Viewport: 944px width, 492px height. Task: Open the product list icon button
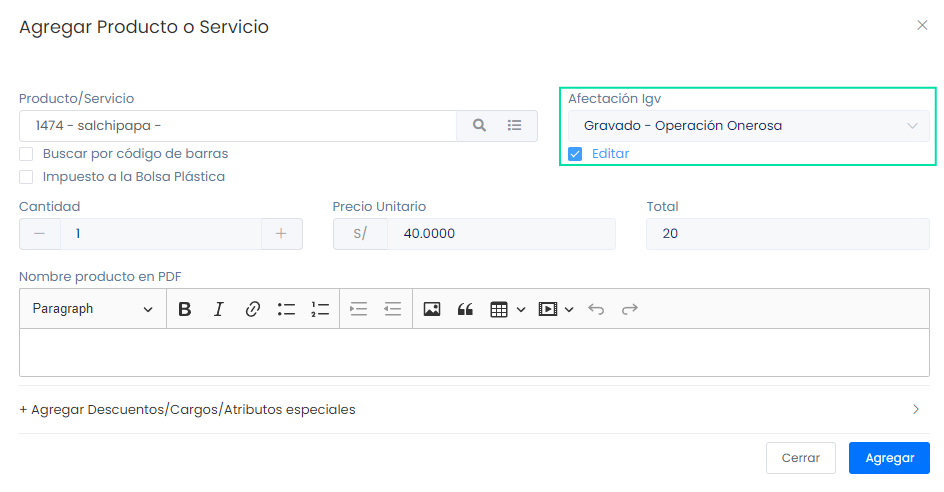[x=515, y=126]
